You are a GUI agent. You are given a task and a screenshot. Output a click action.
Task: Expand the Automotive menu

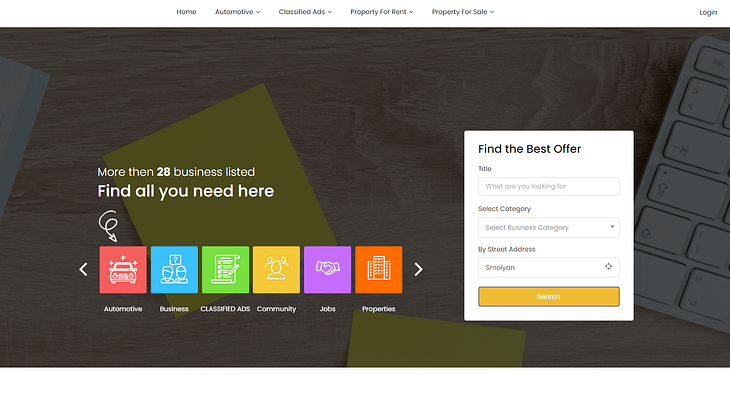237,12
